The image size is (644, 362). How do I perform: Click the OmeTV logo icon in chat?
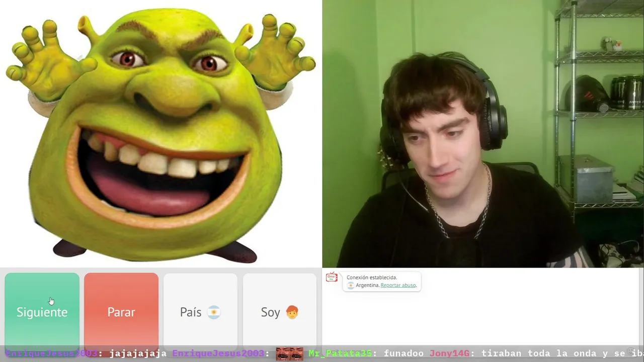[x=332, y=277]
